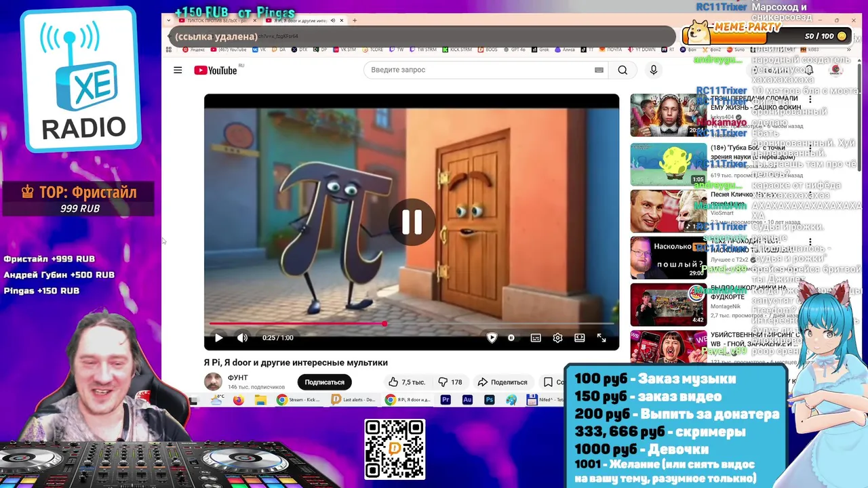Toggle subtitles in video player

536,338
